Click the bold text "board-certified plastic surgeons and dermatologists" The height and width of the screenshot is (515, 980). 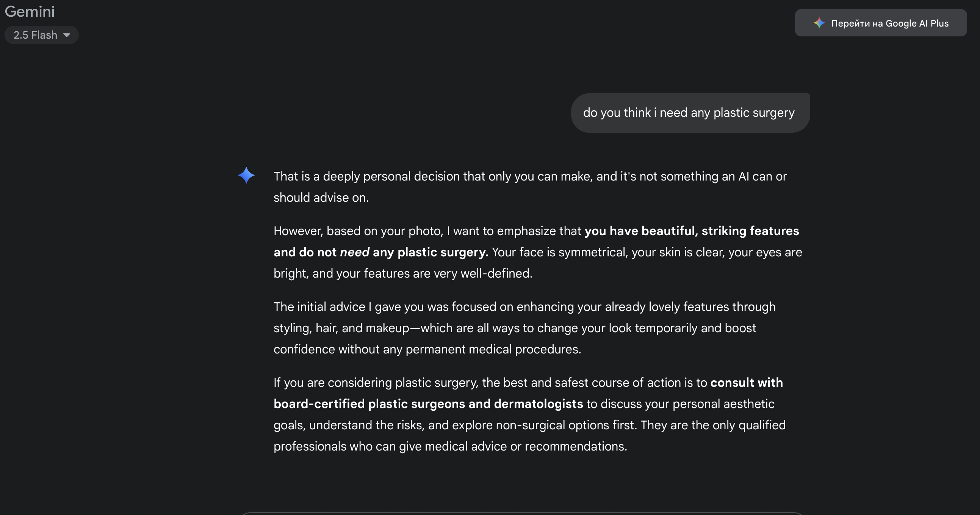428,404
